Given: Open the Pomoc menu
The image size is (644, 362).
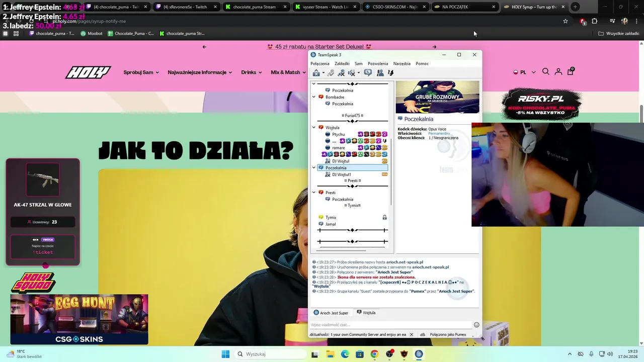Looking at the screenshot, I should pos(422,63).
